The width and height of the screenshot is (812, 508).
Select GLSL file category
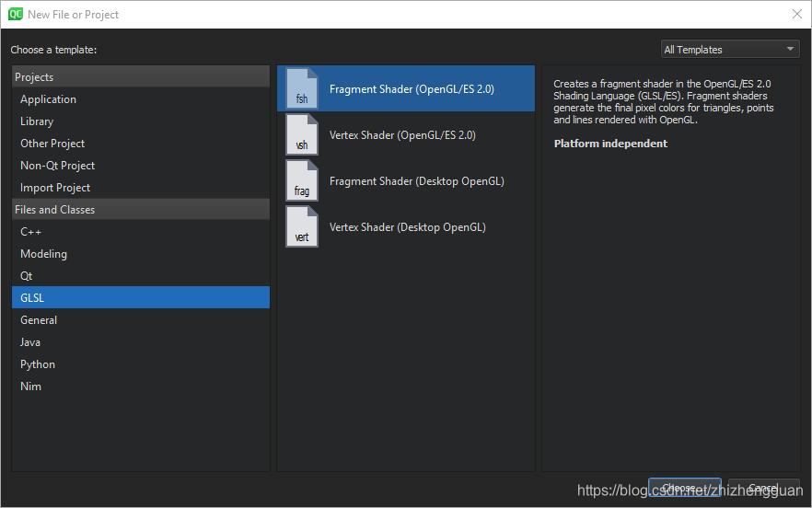click(x=141, y=298)
